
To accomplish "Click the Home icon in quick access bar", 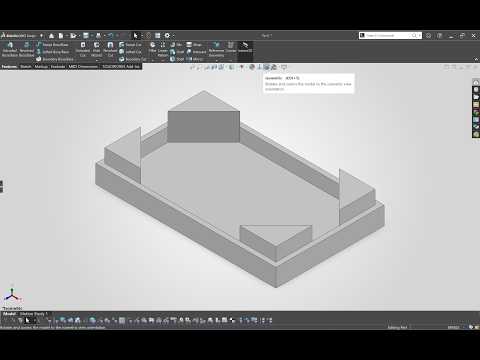I will point(51,36).
